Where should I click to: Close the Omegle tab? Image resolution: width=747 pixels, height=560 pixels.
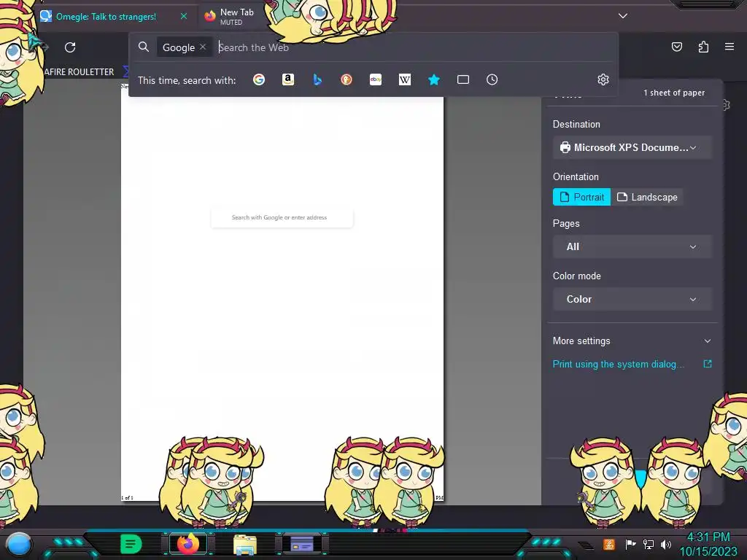click(183, 16)
